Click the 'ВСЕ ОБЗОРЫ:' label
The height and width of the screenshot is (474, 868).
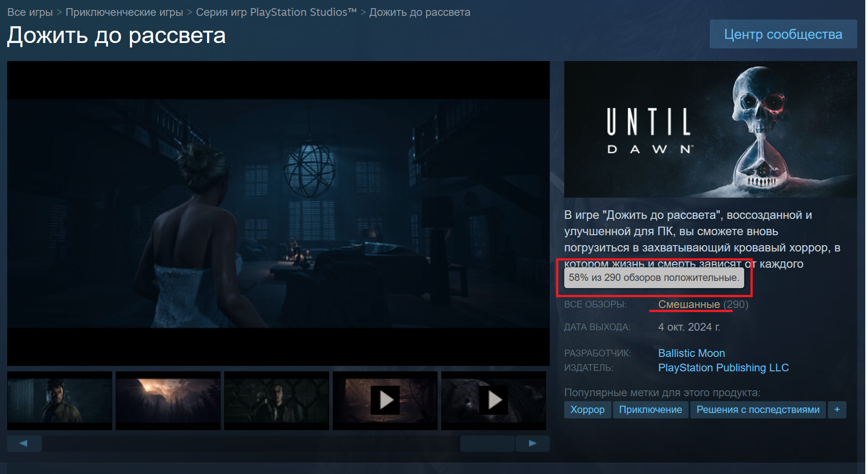[x=595, y=304]
